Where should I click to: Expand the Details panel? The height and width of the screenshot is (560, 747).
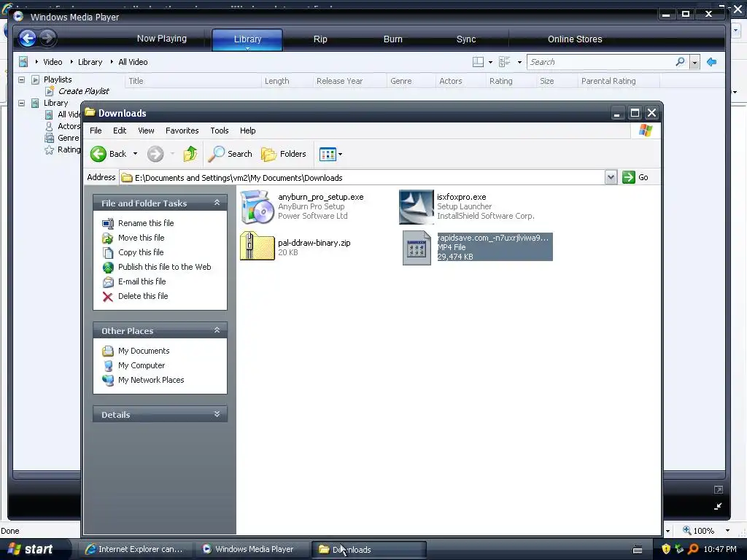(x=217, y=414)
